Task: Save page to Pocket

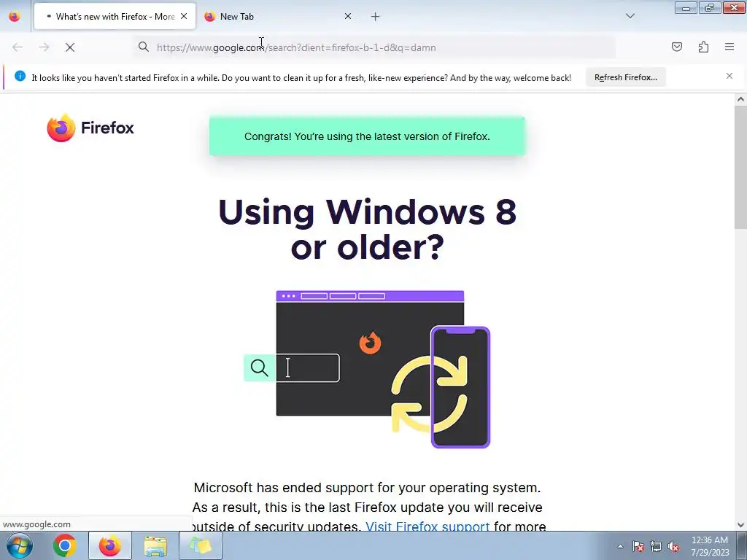Action: pos(676,47)
